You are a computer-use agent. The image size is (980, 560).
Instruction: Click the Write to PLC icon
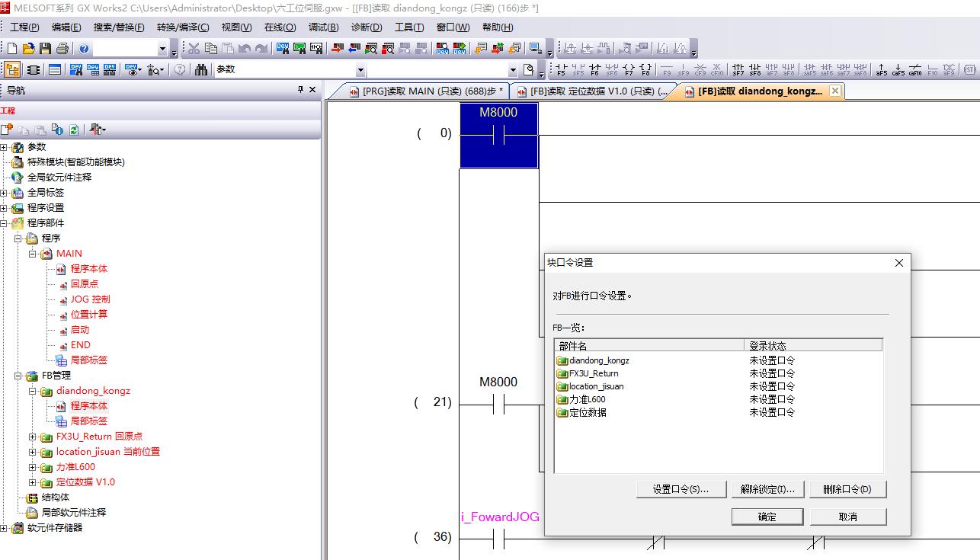point(354,49)
